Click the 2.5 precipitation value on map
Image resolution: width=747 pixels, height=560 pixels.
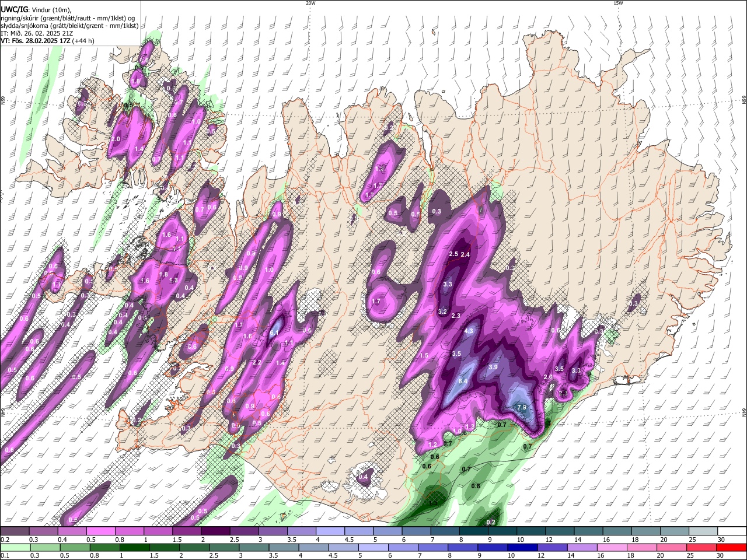(x=453, y=254)
